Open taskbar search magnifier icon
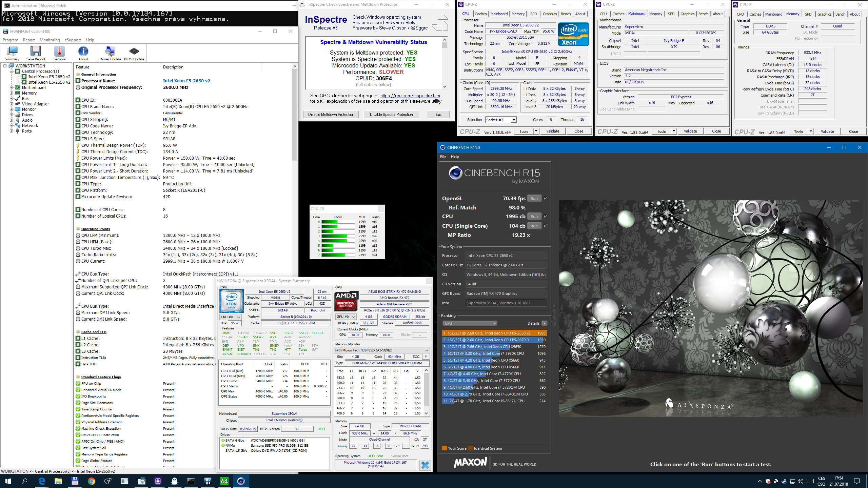The width and height of the screenshot is (868, 488). [x=24, y=481]
